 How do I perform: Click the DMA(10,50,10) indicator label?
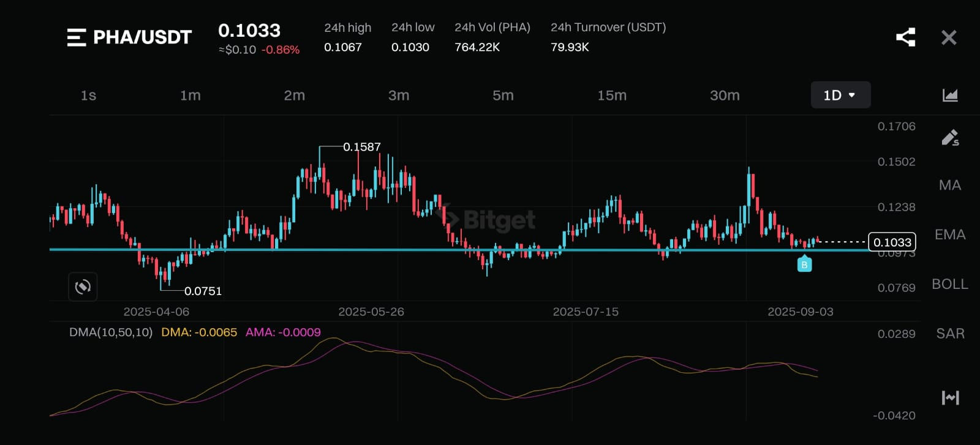(111, 332)
